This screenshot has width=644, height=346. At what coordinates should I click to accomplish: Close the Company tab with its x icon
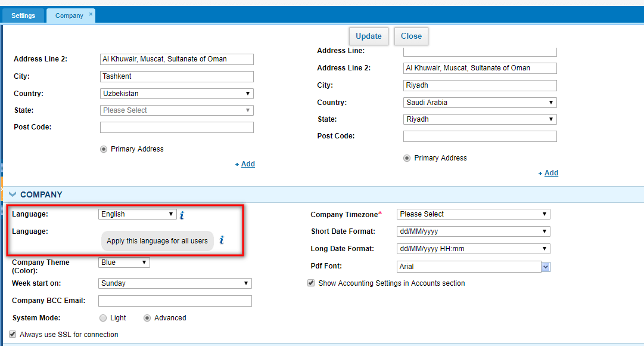pyautogui.click(x=91, y=14)
